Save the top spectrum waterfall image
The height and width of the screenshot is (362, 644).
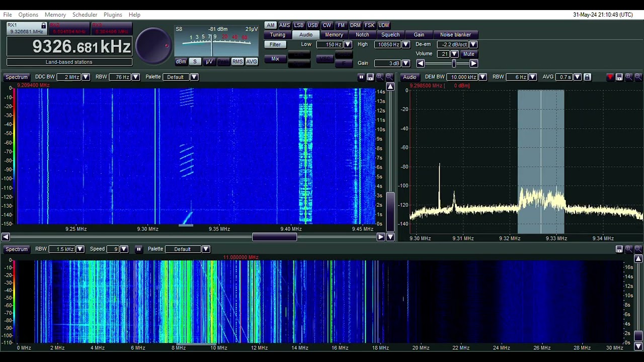370,77
